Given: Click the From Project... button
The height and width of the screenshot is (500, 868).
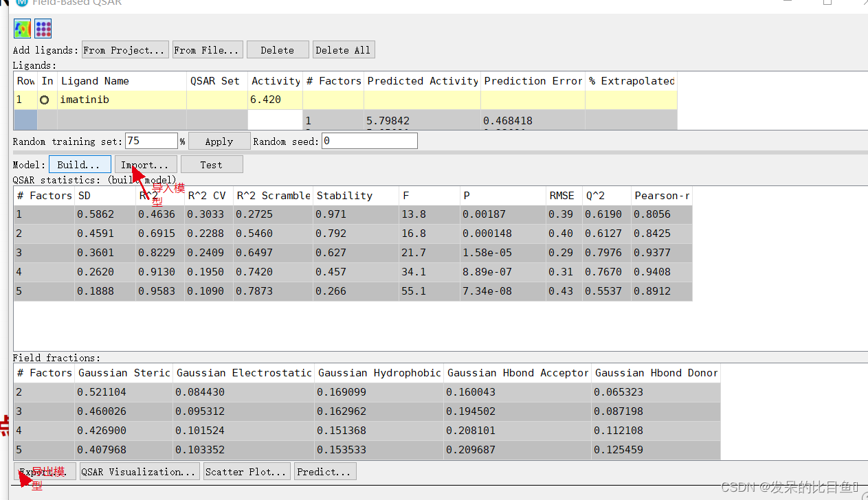Looking at the screenshot, I should [x=125, y=50].
